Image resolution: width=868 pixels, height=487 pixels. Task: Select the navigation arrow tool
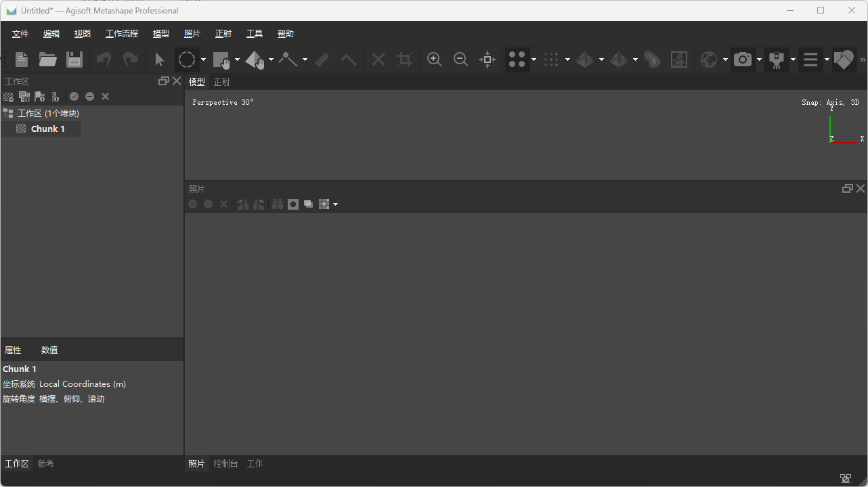[160, 60]
